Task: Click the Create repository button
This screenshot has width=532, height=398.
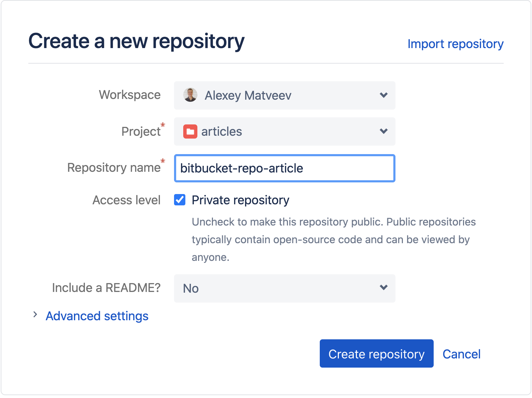Action: pos(376,353)
